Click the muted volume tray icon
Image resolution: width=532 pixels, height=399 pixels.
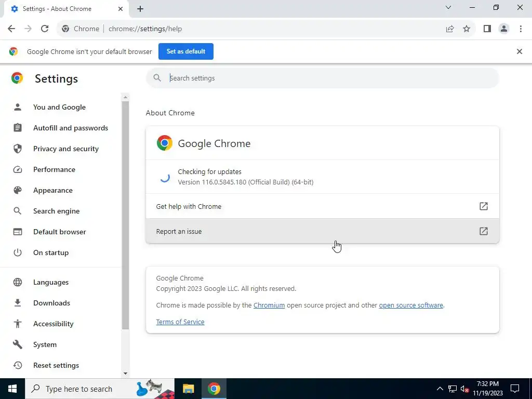pyautogui.click(x=464, y=389)
